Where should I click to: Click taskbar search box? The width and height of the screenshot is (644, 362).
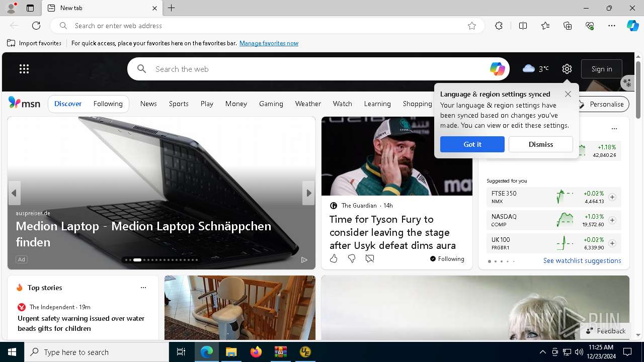[97, 352]
